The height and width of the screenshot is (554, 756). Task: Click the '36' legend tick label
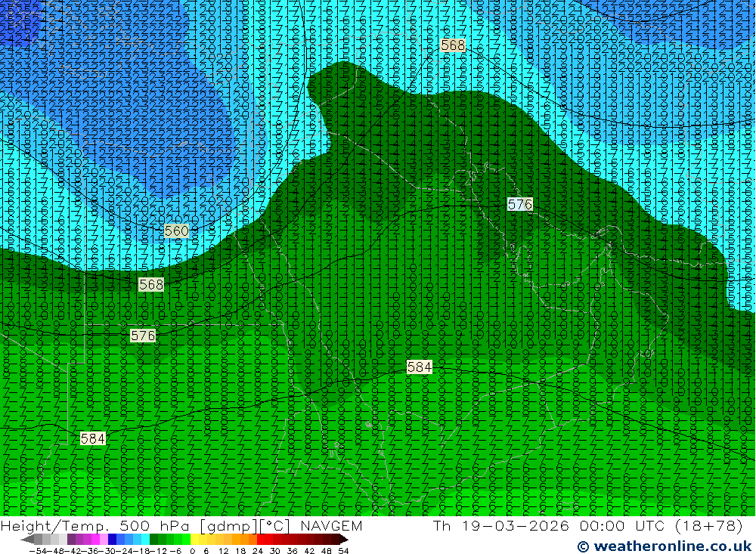point(292,551)
